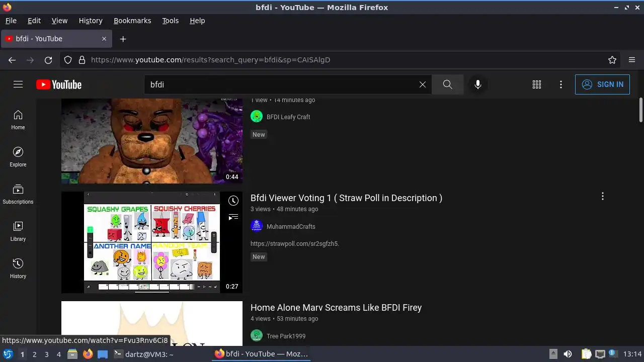
Task: Click the strawpoll.com description text
Action: pyautogui.click(x=295, y=244)
